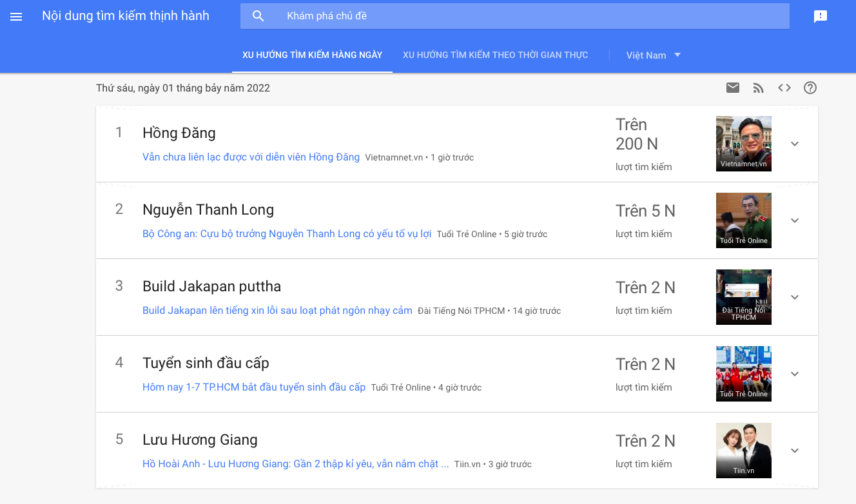Open the hamburger main menu
Image resolution: width=856 pixels, height=504 pixels.
(x=16, y=17)
